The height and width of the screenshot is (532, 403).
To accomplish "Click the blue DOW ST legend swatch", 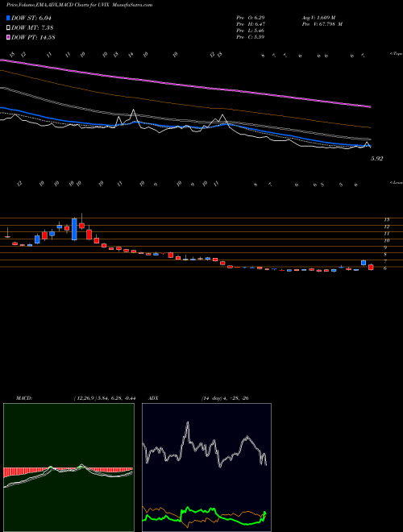I will point(8,19).
